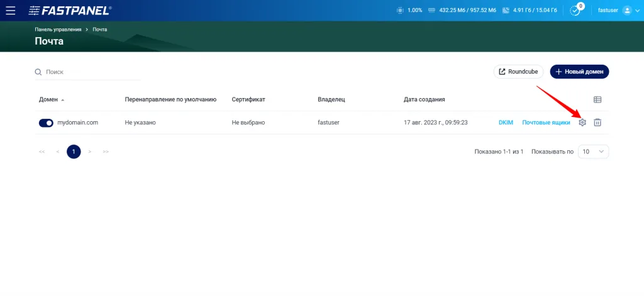Image resolution: width=644 pixels, height=296 pixels.
Task: Delete mydomain.com using trash icon
Action: coord(597,123)
